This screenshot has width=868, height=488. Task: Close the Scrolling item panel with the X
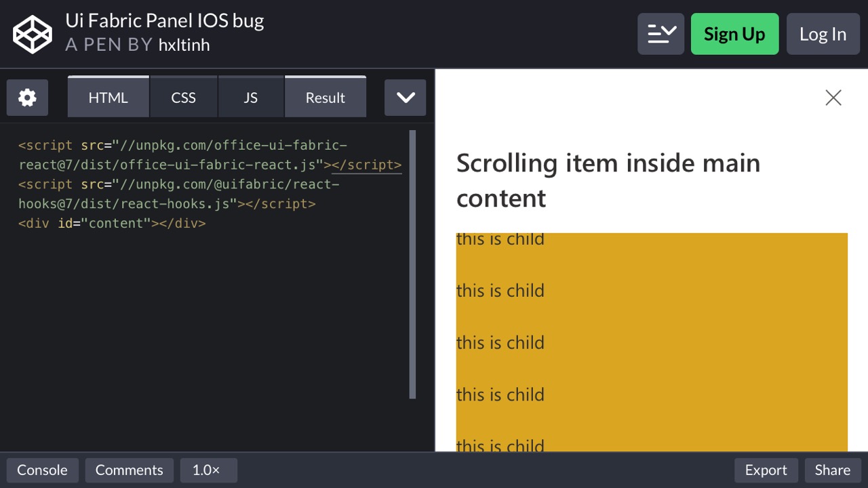click(x=833, y=98)
